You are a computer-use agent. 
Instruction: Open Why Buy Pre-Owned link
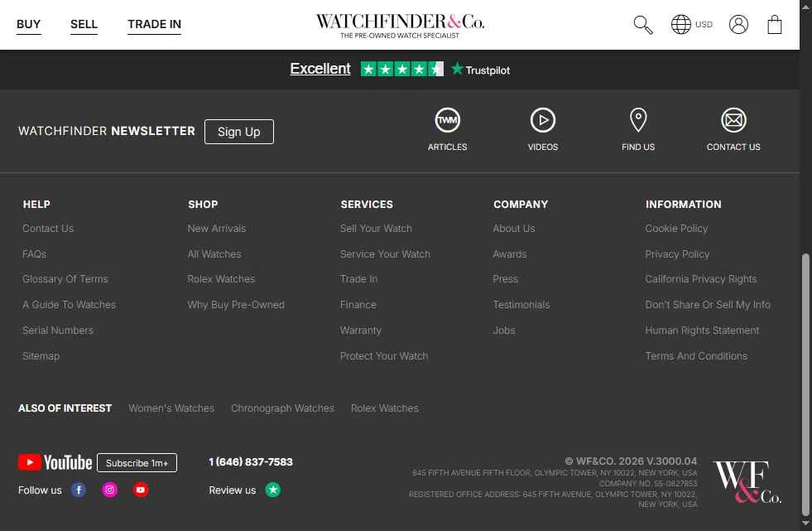pos(236,305)
